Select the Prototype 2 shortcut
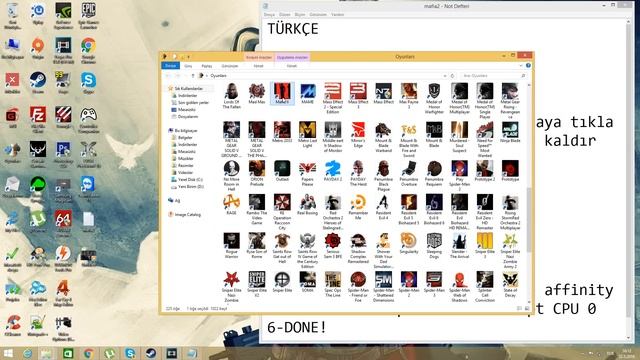 (x=484, y=171)
